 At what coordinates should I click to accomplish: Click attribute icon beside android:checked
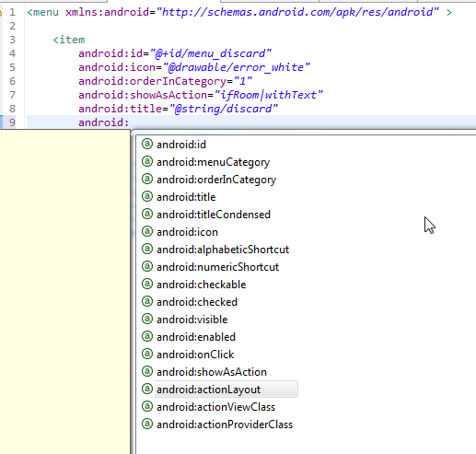(x=147, y=301)
